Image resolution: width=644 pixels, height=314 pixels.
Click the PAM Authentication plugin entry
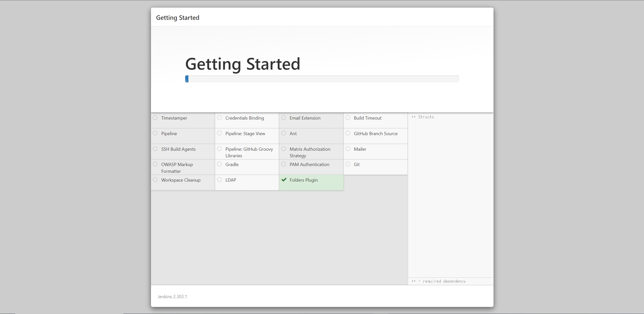[309, 165]
